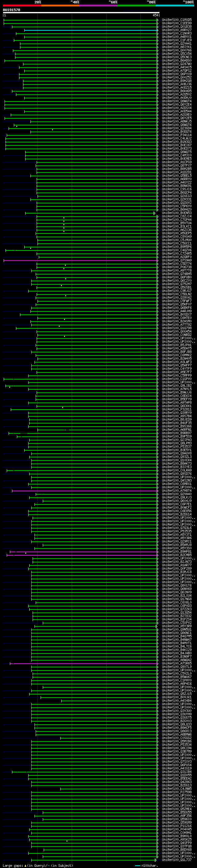Click the UniRef100_C0NRD2 label

click(176, 335)
